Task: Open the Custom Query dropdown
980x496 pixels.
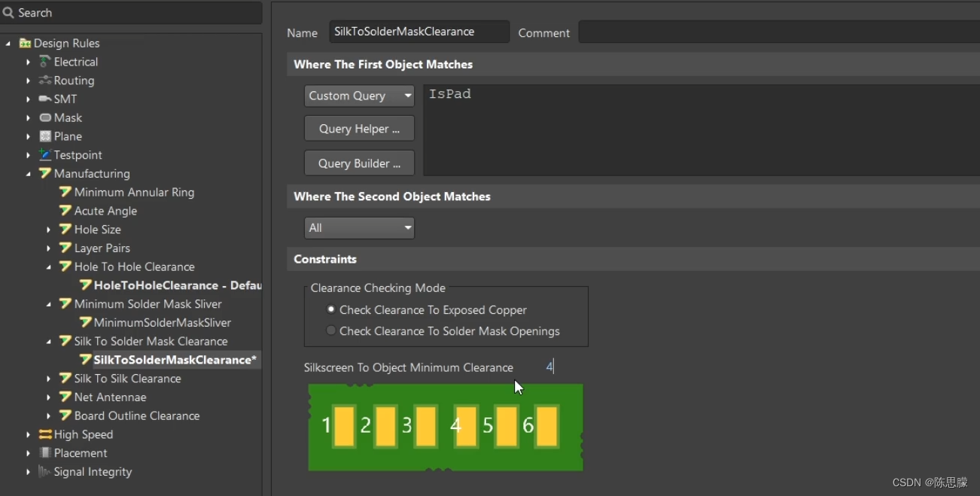Action: [x=359, y=96]
